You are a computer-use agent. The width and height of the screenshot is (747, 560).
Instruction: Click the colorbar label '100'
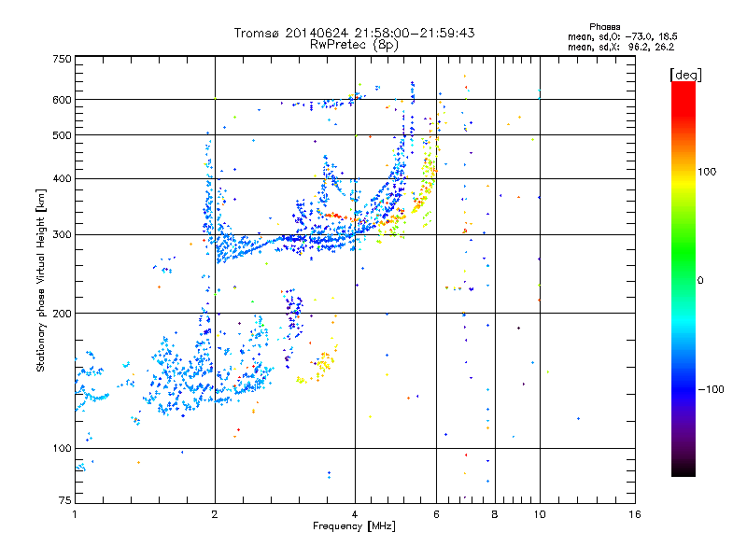pos(707,172)
